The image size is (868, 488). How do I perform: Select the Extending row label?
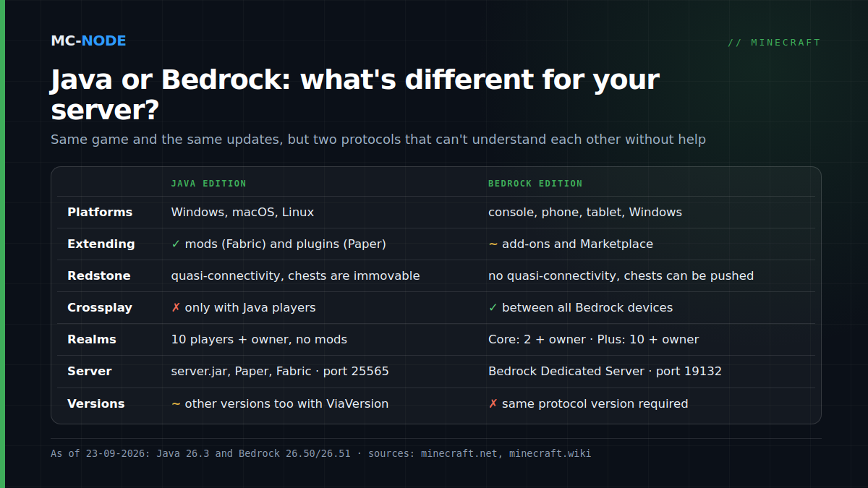pos(101,244)
